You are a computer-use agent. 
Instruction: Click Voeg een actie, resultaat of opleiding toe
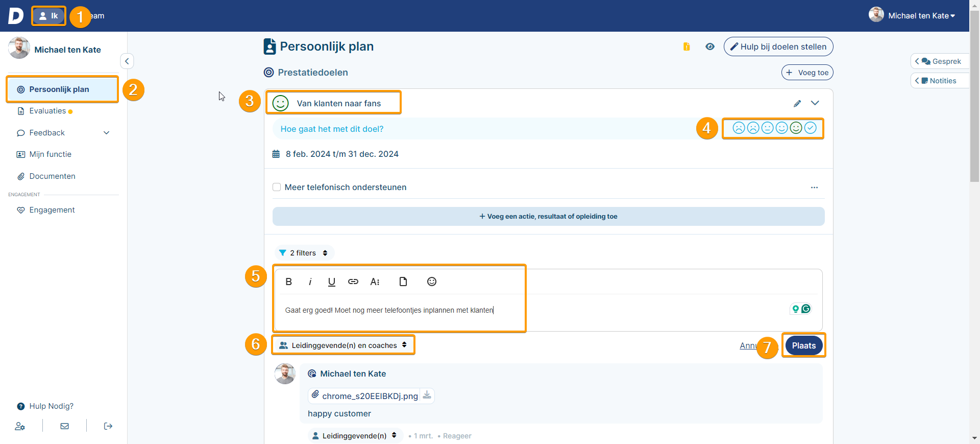548,216
